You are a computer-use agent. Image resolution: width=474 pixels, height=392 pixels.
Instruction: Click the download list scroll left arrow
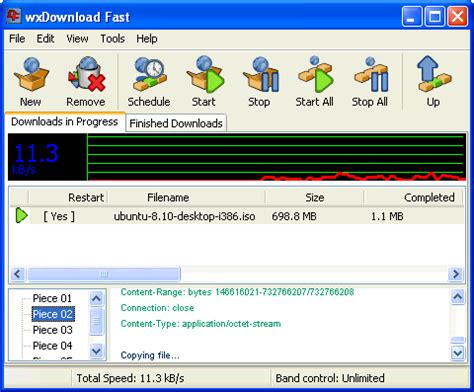click(x=17, y=274)
